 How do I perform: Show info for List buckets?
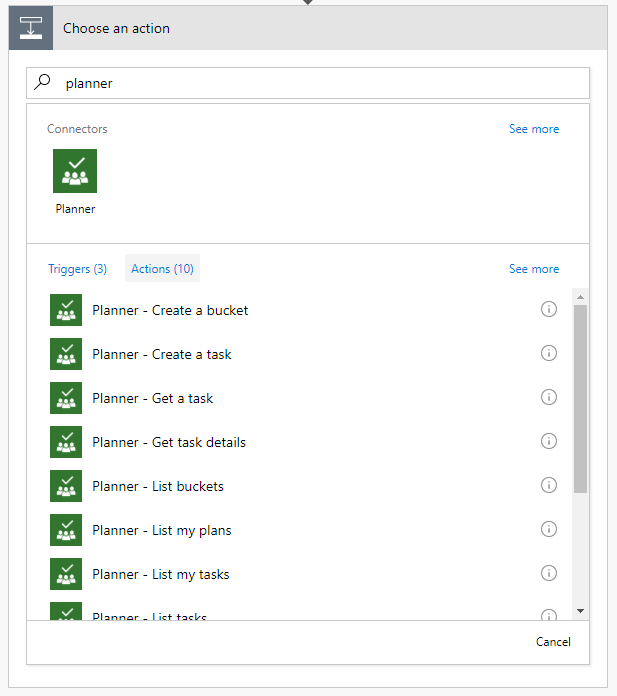click(549, 485)
